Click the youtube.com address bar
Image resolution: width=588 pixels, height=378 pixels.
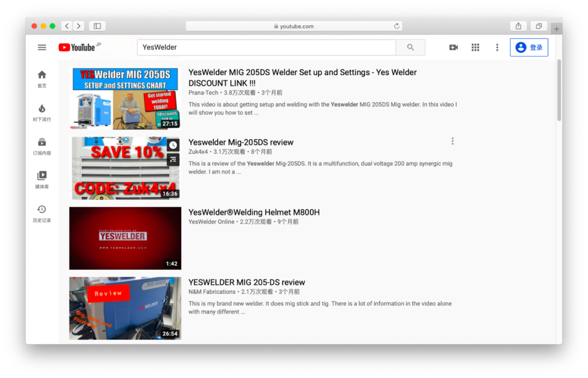tap(294, 26)
